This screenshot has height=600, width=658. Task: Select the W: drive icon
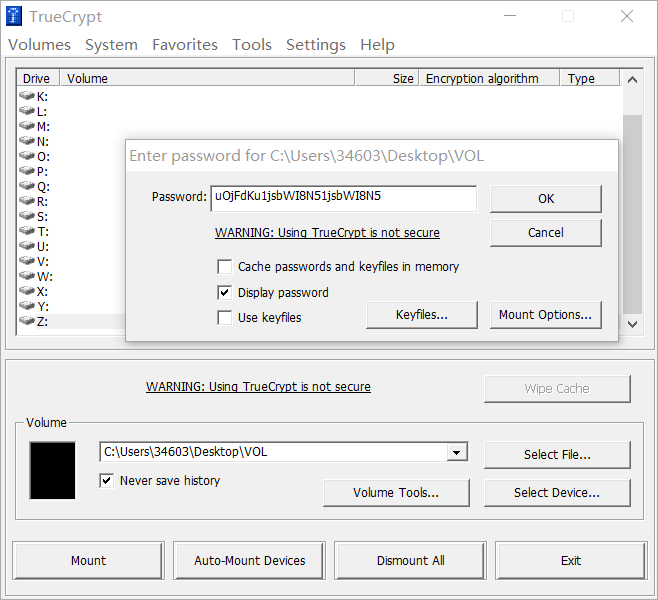pos(27,276)
